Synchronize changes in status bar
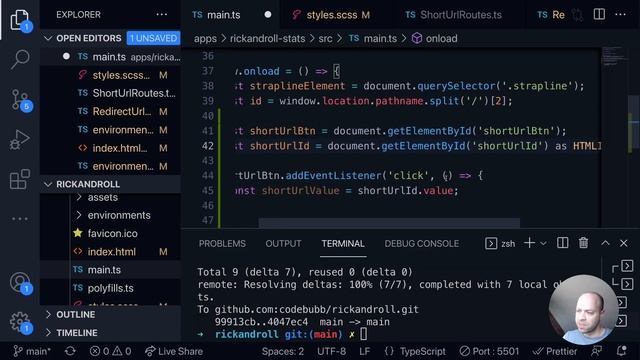Viewport: 640px width, 360px height. click(70, 351)
